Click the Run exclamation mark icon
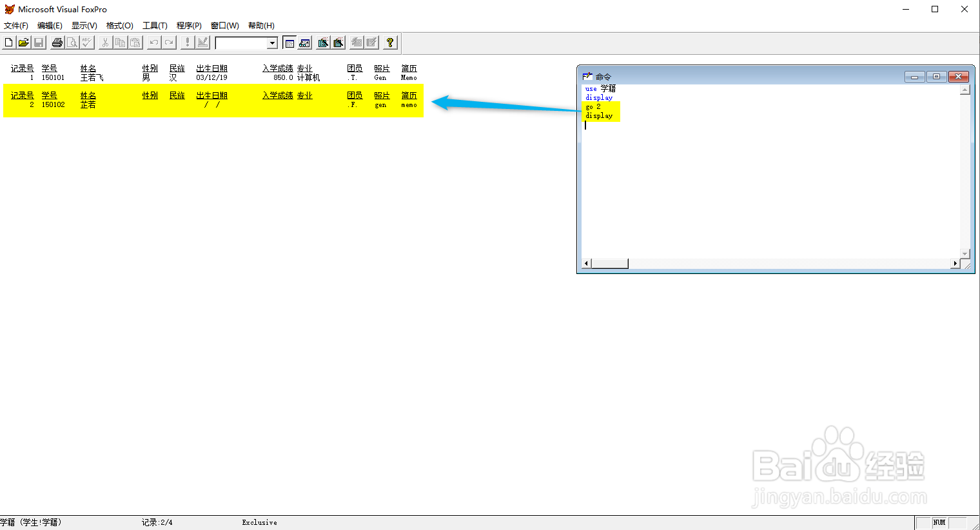This screenshot has height=530, width=980. (x=188, y=43)
